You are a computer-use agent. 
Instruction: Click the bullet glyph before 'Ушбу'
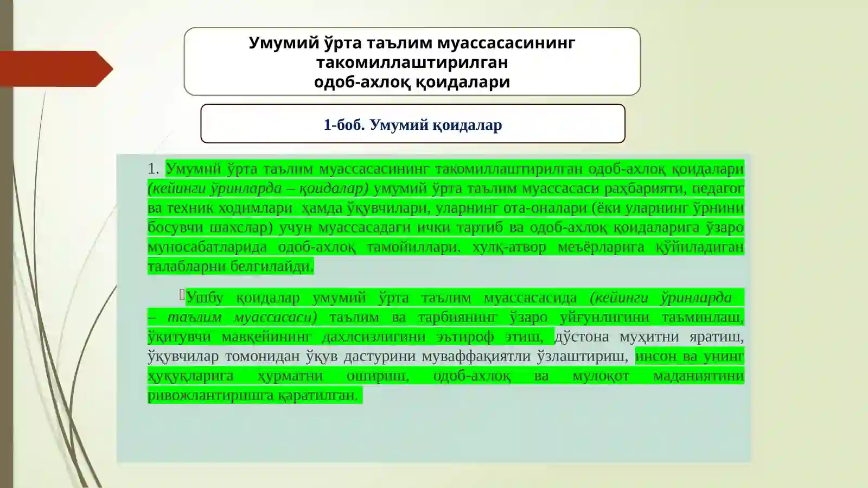(x=182, y=295)
